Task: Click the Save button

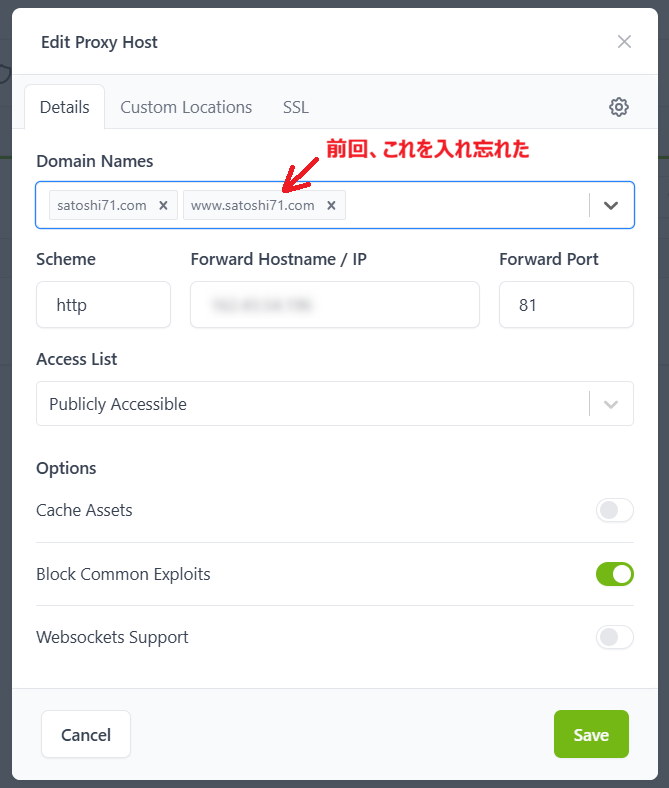Action: coord(590,735)
